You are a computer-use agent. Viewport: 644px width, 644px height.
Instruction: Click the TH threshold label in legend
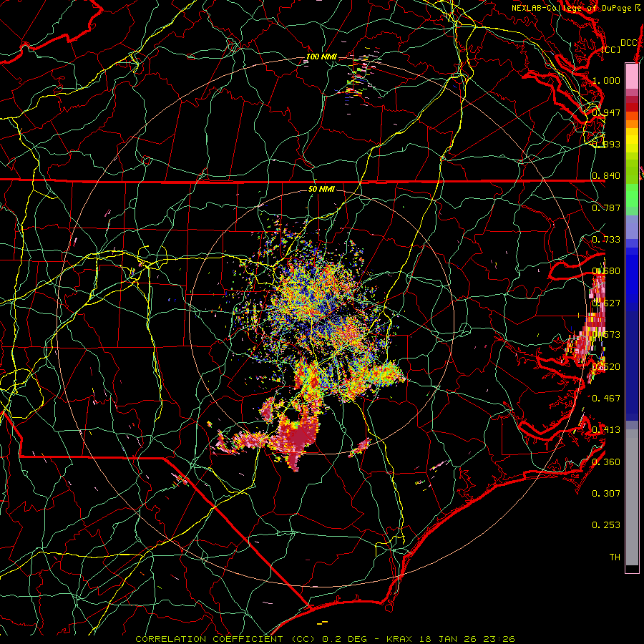tap(615, 557)
